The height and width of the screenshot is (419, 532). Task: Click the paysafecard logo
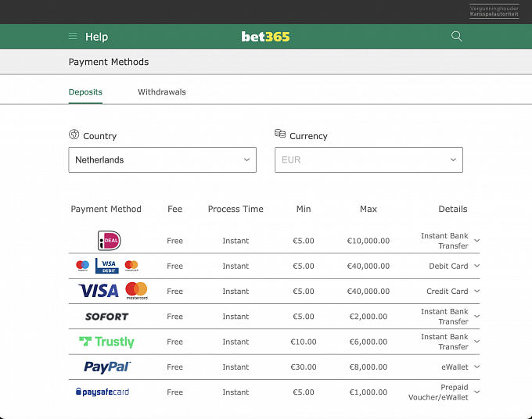[102, 392]
